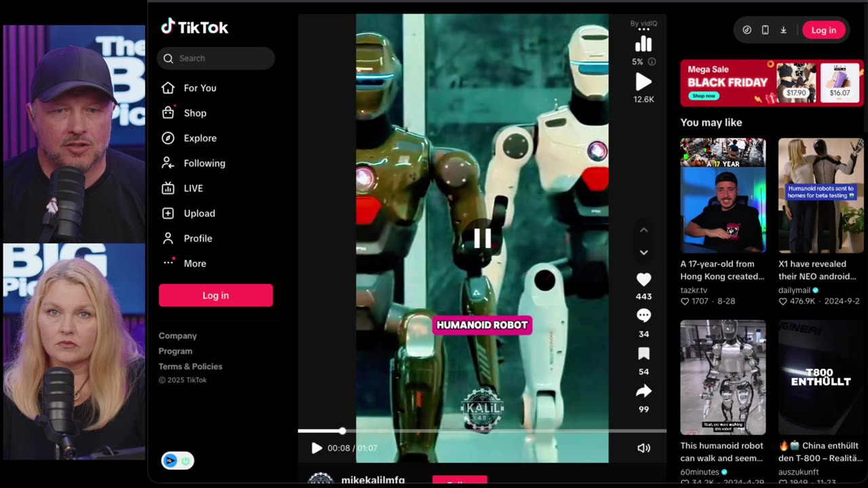Save video with the bookmark icon

[644, 354]
